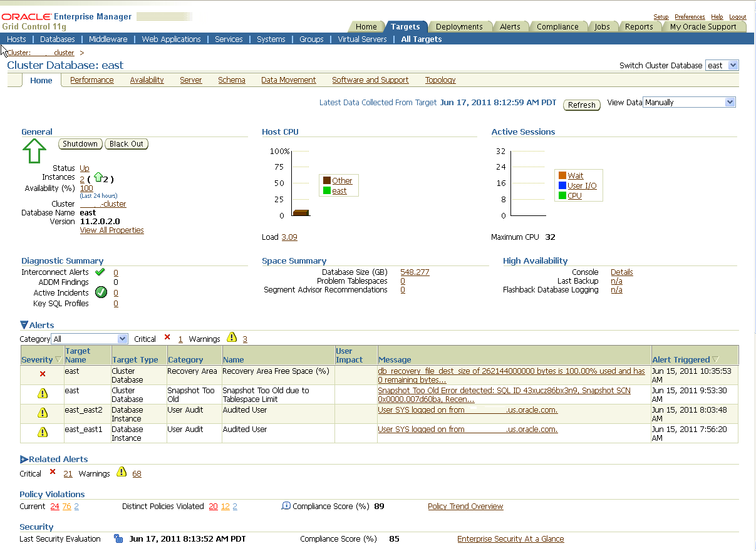Image resolution: width=756 pixels, height=551 pixels.
Task: Click the Last Security Evaluation icon
Action: coord(118,538)
